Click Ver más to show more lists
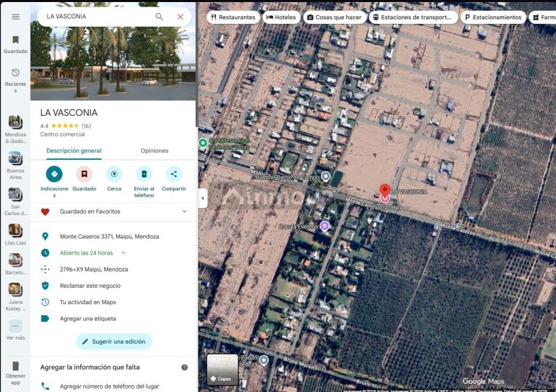 14,325
